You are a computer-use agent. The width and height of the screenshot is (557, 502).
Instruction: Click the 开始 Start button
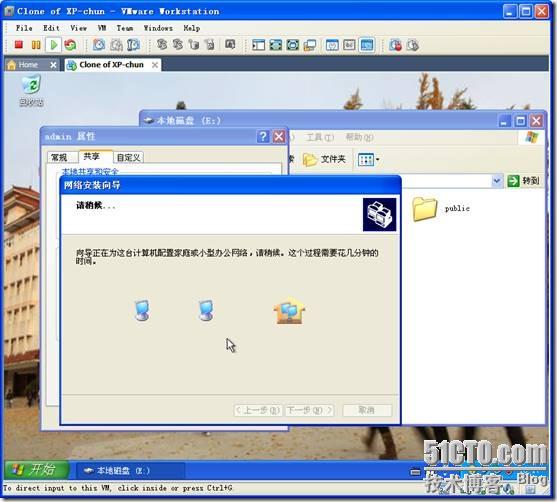click(x=36, y=470)
